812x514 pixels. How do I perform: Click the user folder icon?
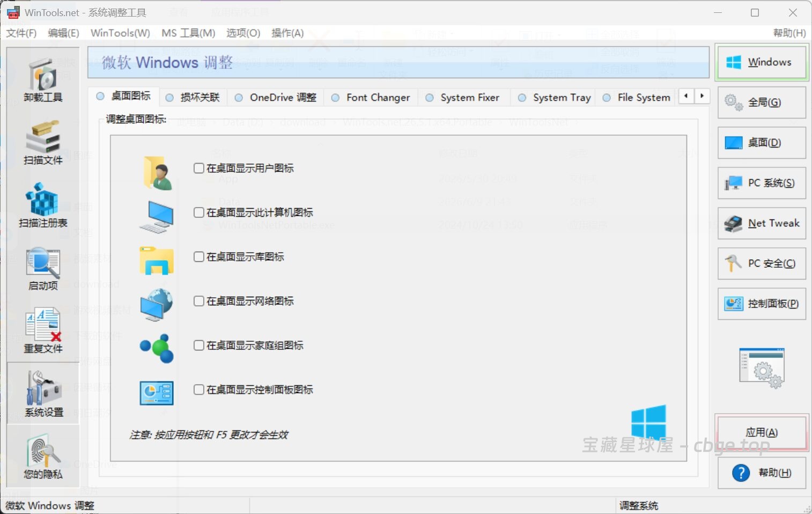point(157,173)
